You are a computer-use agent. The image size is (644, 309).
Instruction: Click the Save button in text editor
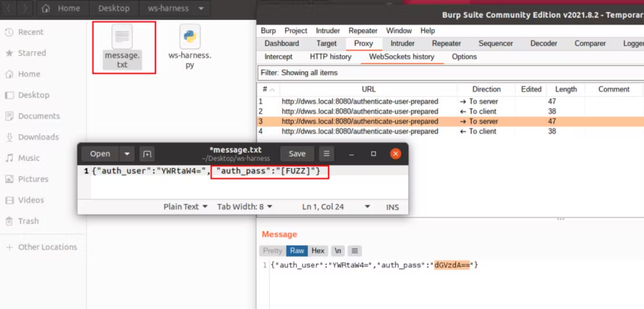[x=297, y=154]
